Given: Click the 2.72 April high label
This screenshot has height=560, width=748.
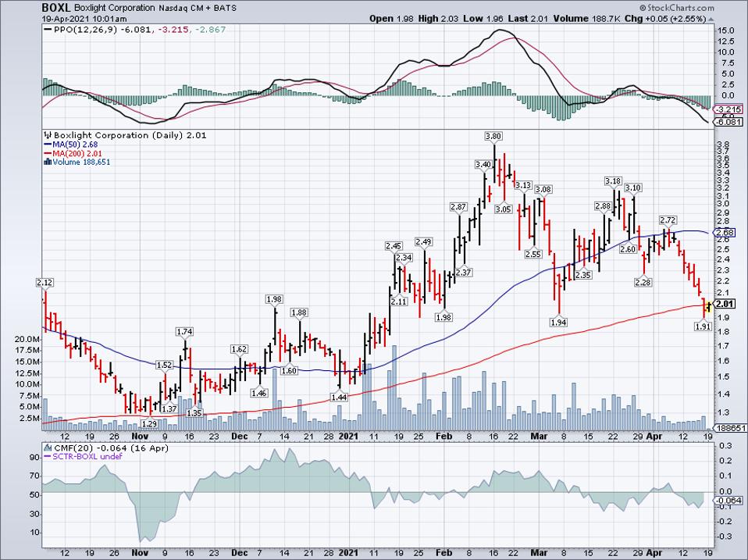Looking at the screenshot, I should [x=668, y=220].
